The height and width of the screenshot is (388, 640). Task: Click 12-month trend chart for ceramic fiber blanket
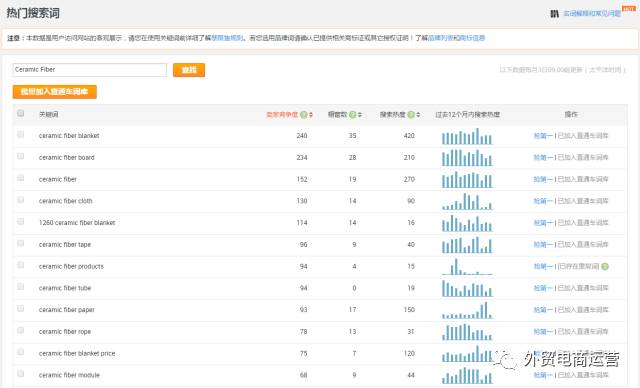467,136
